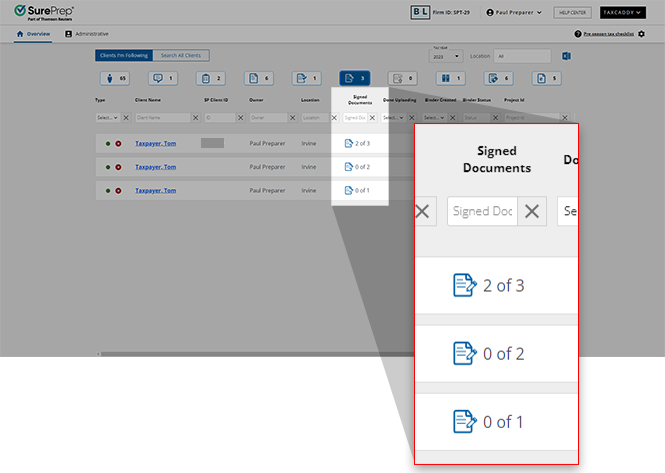Screen dimensions: 665x473
Task: Click the horizontal scrollbar under the table
Action: pos(257,354)
